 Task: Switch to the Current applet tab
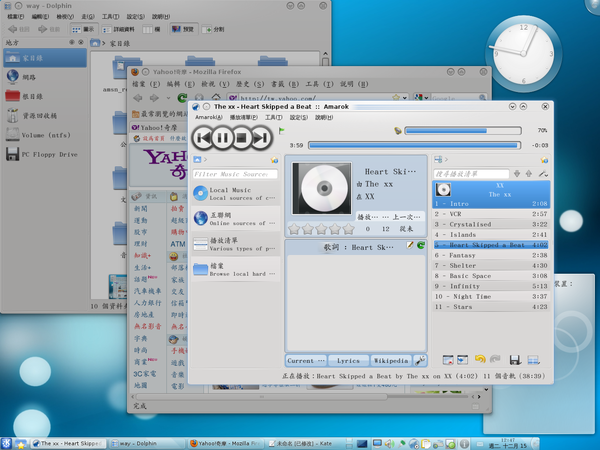[x=306, y=360]
